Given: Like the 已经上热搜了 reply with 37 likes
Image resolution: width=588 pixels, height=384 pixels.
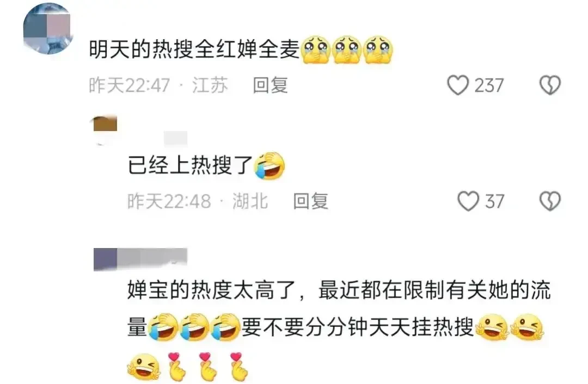Looking at the screenshot, I should (468, 201).
